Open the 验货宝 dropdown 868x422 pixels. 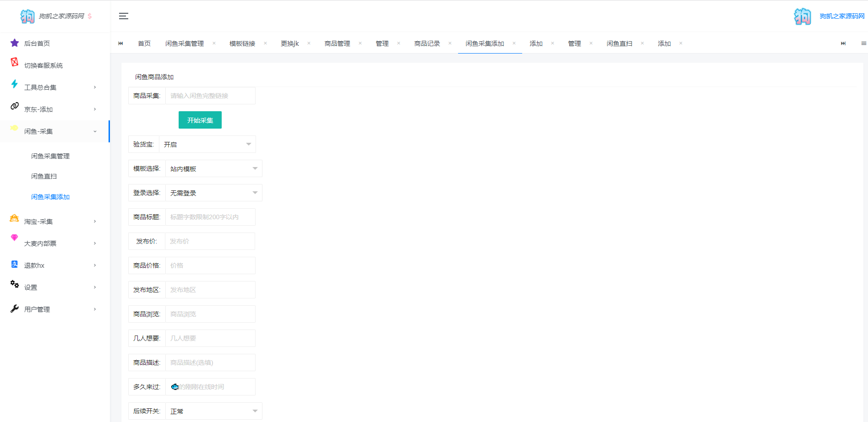pyautogui.click(x=207, y=144)
